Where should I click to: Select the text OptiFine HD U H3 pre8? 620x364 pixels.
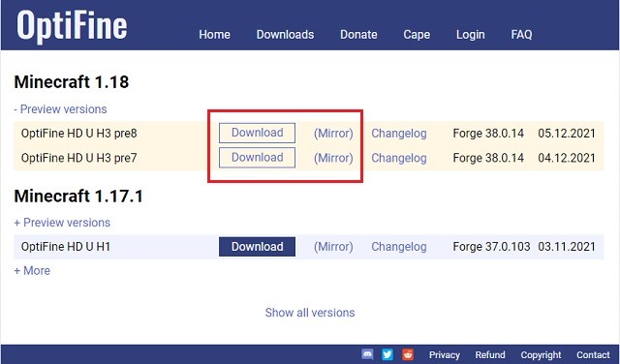pyautogui.click(x=79, y=134)
